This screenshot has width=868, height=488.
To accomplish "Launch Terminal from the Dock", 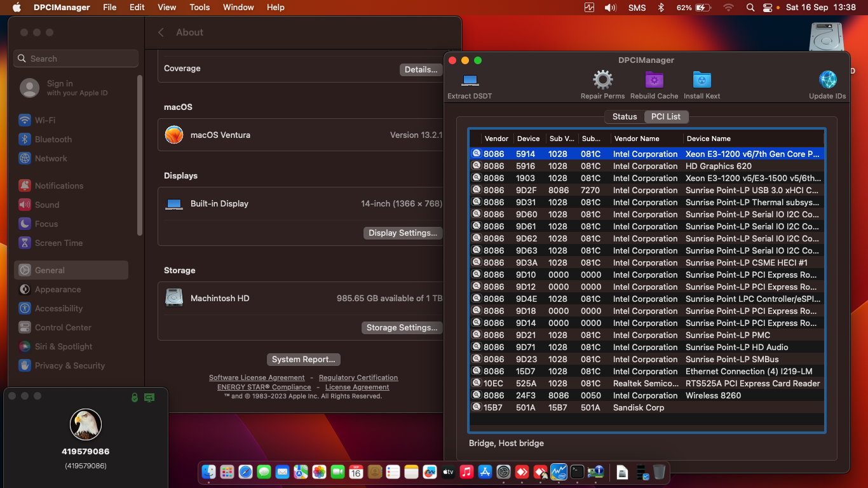I will pyautogui.click(x=577, y=472).
